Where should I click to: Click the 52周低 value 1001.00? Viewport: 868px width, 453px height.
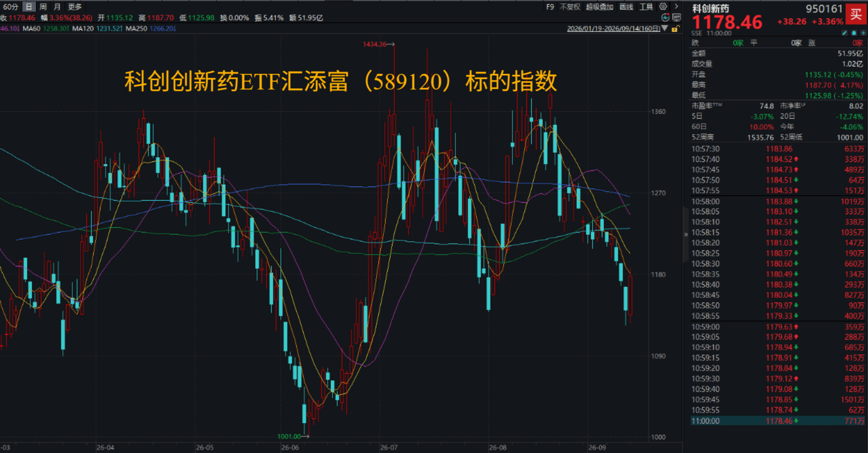(850, 137)
